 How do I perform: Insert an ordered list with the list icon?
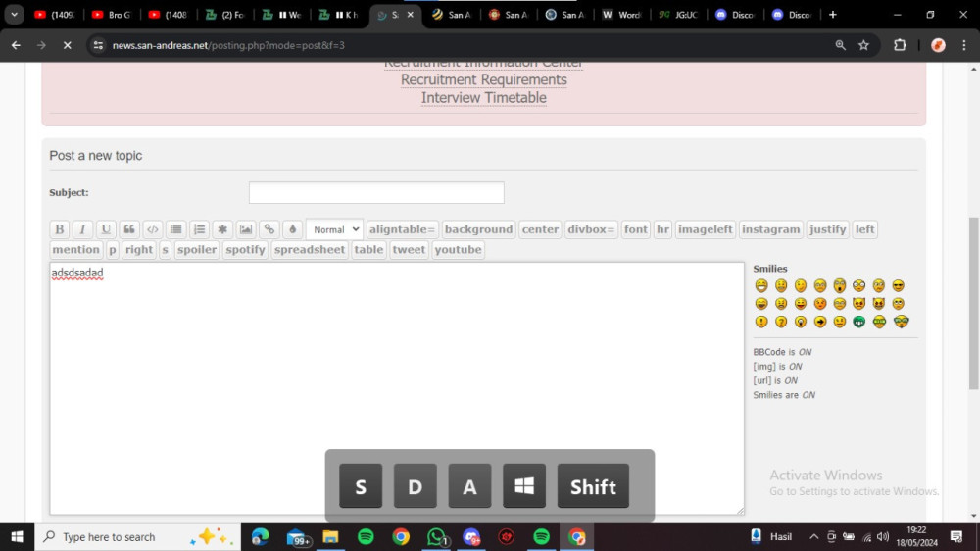click(x=199, y=229)
